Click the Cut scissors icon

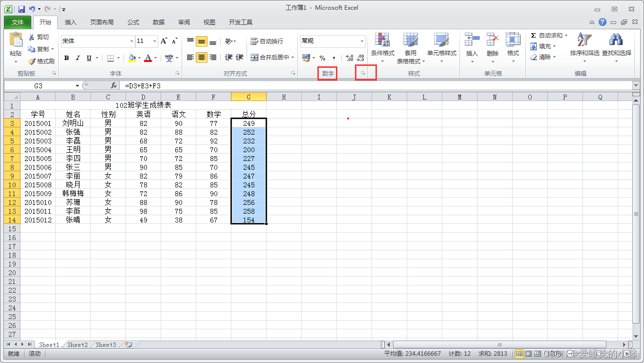tap(32, 37)
